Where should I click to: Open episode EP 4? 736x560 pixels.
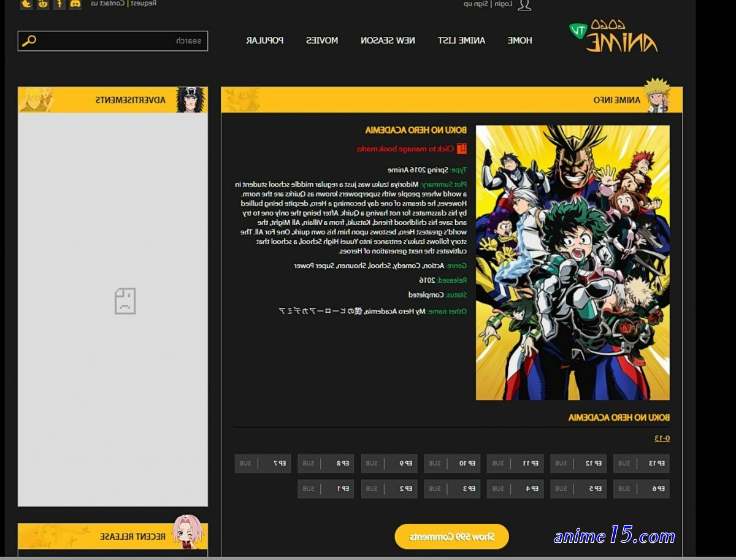515,489
